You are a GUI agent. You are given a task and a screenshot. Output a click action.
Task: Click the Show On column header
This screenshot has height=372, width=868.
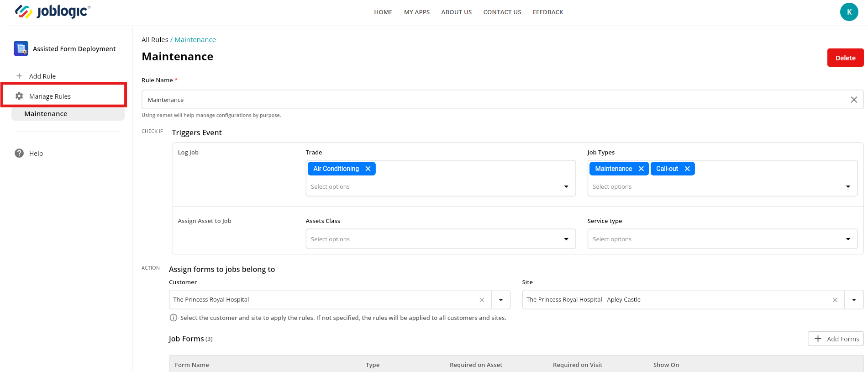666,365
